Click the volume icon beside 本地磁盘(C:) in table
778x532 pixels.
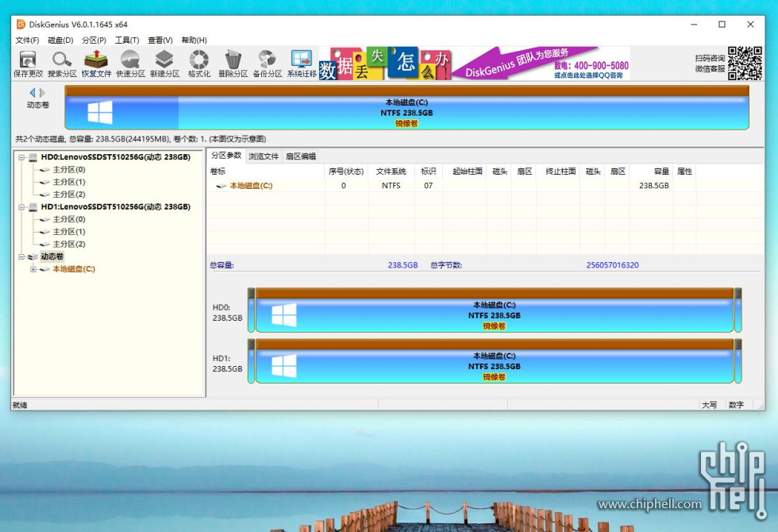coord(221,186)
